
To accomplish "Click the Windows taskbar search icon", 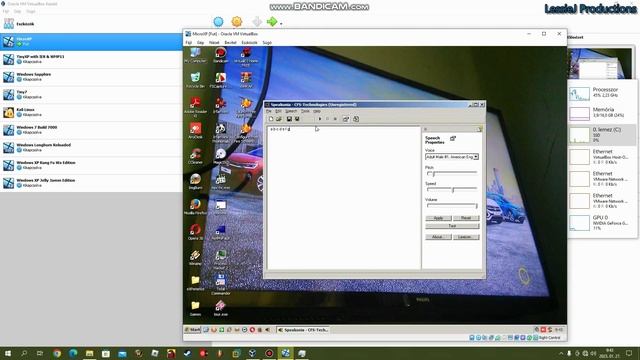I will point(24,353).
